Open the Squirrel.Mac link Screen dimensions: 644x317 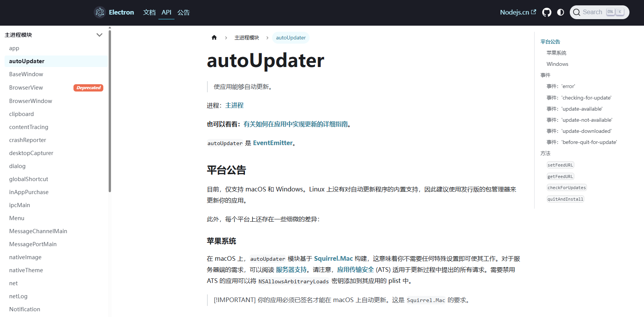point(333,258)
